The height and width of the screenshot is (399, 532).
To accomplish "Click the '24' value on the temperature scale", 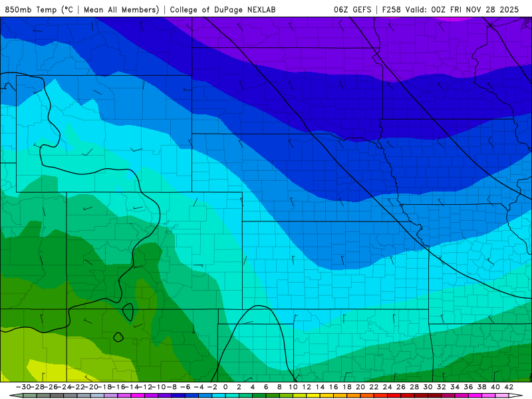I will [x=387, y=387].
